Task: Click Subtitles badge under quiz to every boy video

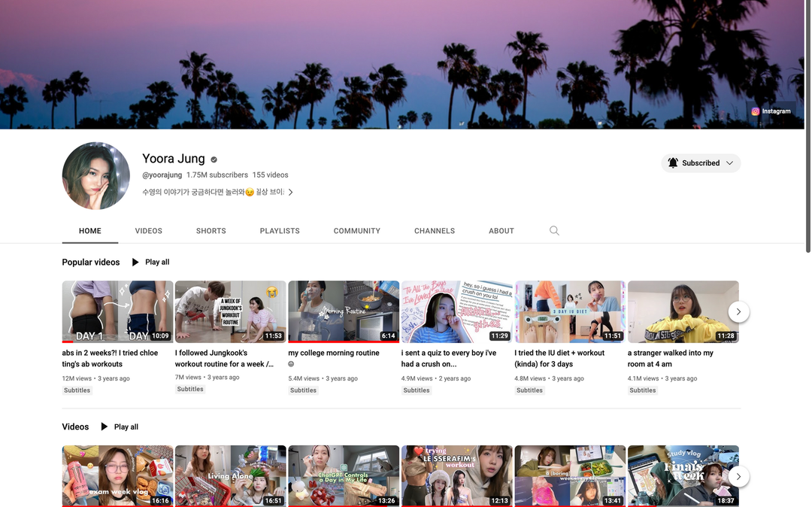Action: pos(417,390)
